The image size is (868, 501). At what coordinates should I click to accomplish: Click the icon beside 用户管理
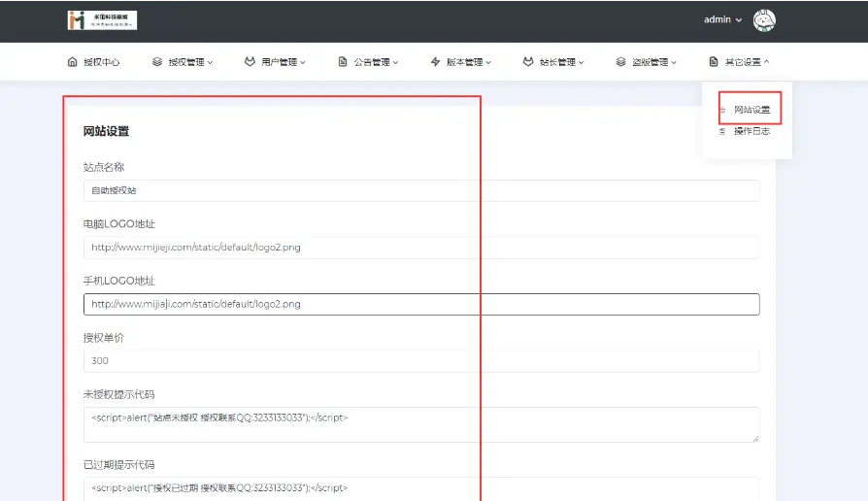click(x=250, y=61)
